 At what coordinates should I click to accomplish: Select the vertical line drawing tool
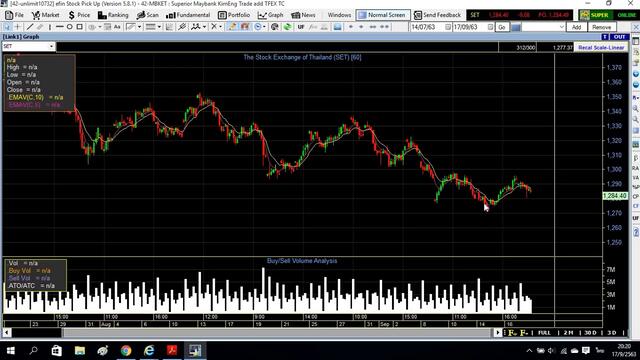coord(50,27)
